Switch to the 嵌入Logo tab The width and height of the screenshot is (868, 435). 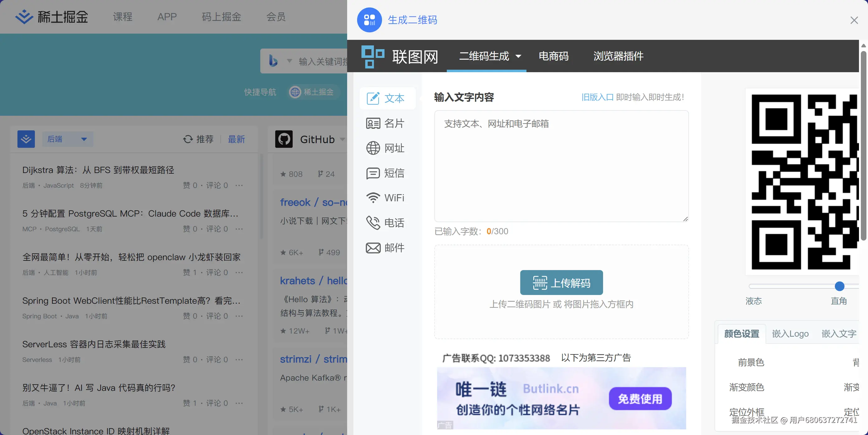790,334
